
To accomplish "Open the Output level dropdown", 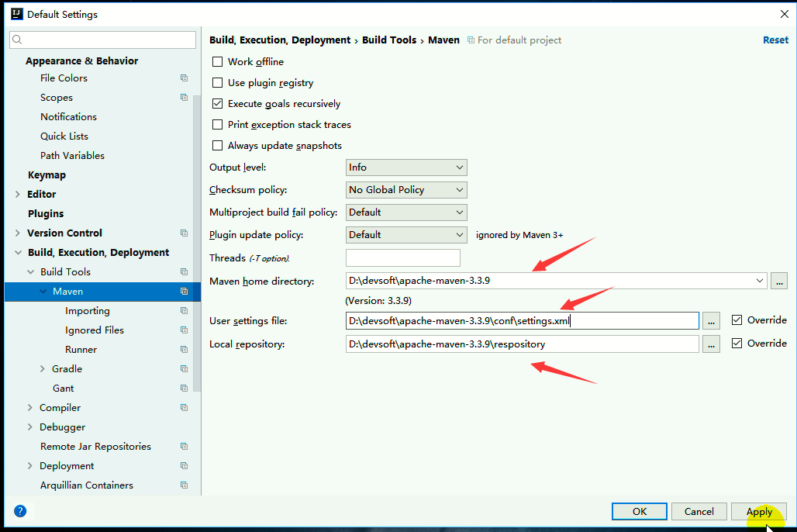I will 406,168.
